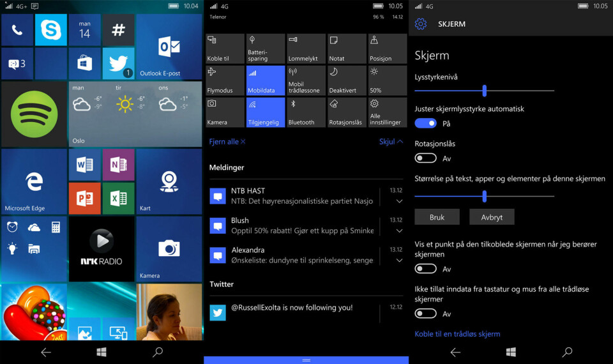Open the calculator icon in folder tile
This screenshot has width=613, height=364.
pyautogui.click(x=56, y=227)
